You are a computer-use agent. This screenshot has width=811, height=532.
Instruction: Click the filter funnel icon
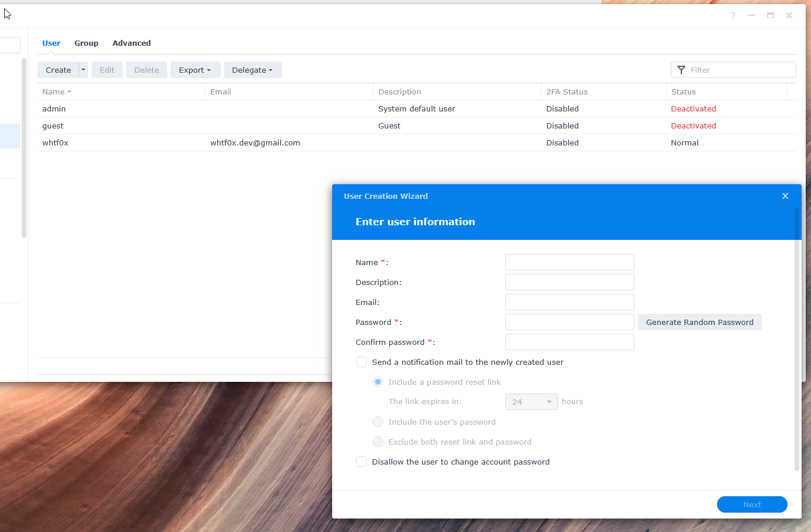coord(681,70)
